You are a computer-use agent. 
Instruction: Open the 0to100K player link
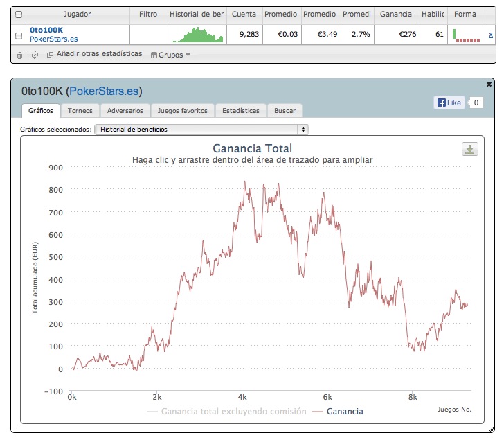46,30
